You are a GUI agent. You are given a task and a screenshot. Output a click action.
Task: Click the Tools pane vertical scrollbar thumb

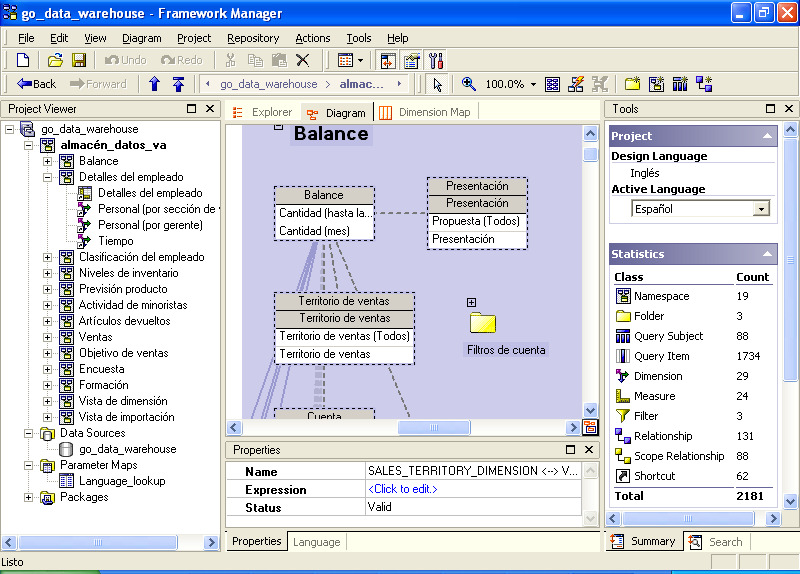pyautogui.click(x=790, y=259)
